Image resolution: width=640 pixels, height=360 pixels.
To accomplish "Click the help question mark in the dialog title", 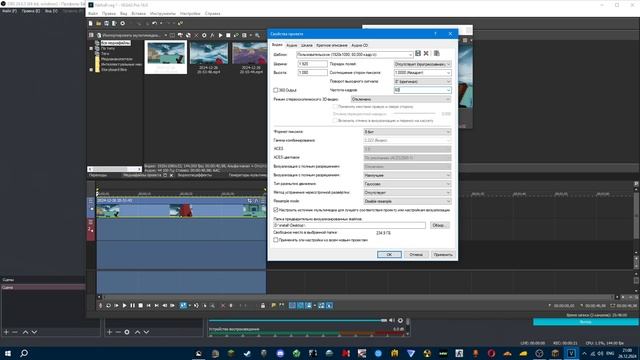I will (435, 34).
